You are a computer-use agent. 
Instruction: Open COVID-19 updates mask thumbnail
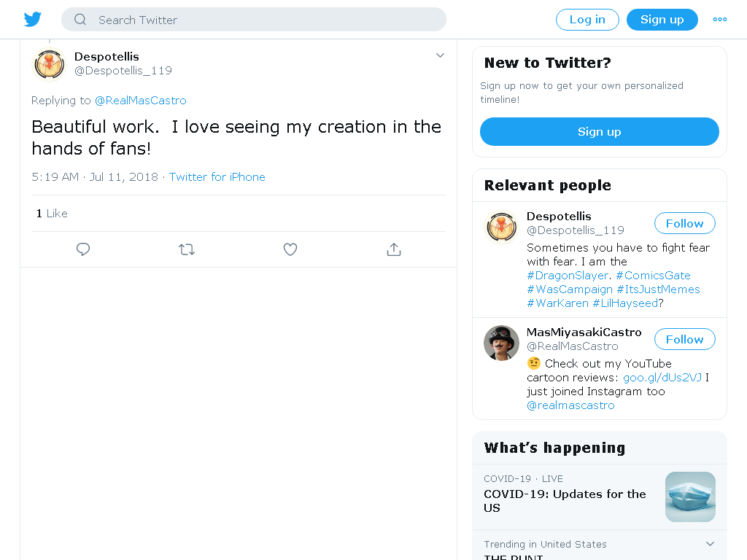[x=690, y=497]
